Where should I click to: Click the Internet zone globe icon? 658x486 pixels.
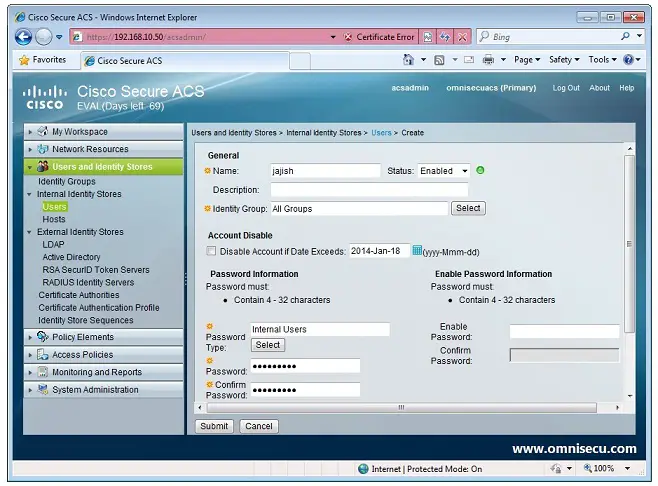click(363, 469)
